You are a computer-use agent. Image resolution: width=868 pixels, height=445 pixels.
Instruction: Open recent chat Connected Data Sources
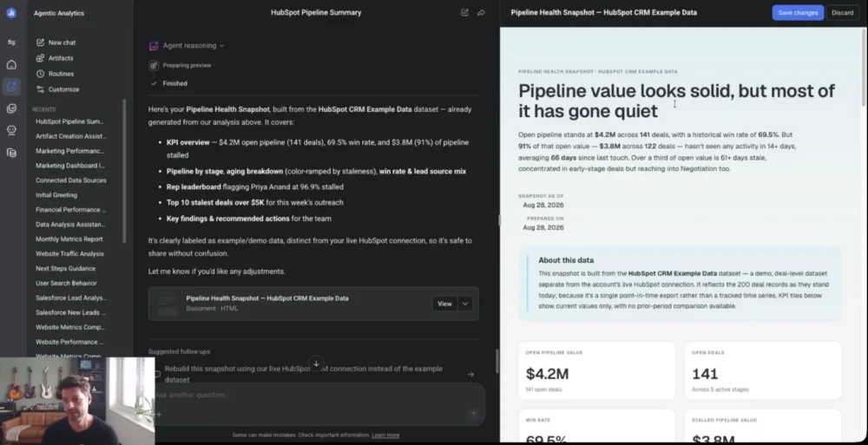coord(71,180)
